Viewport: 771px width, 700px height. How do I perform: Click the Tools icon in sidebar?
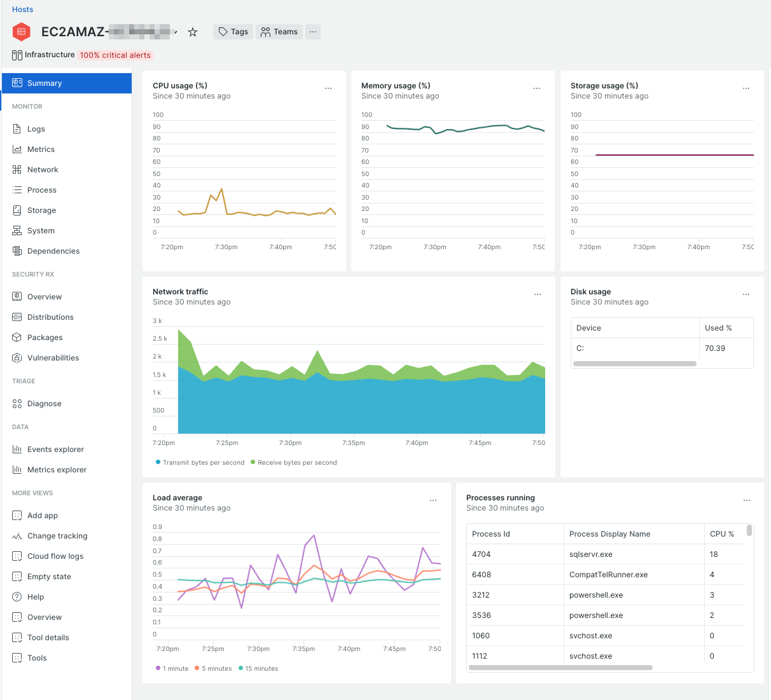click(x=17, y=658)
